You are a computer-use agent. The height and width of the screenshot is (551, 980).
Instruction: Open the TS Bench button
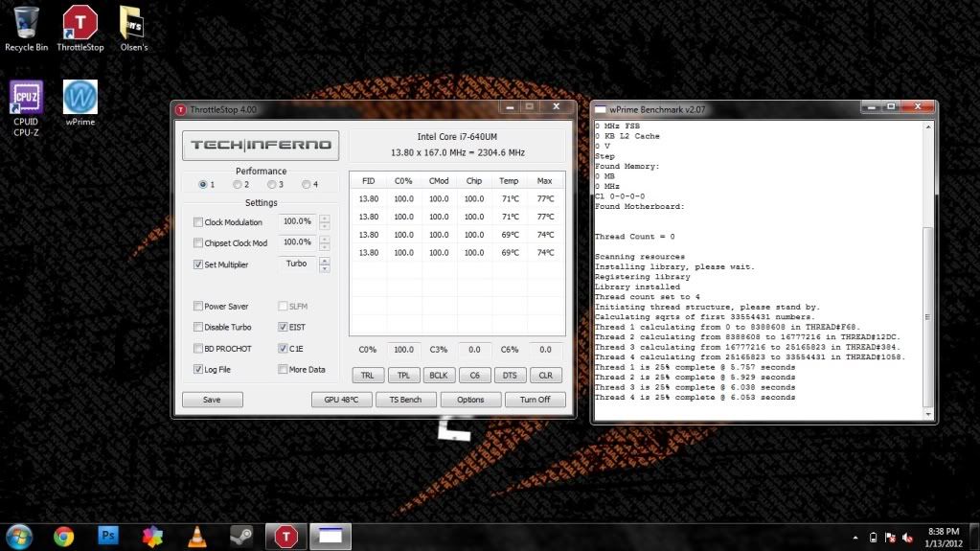click(405, 400)
